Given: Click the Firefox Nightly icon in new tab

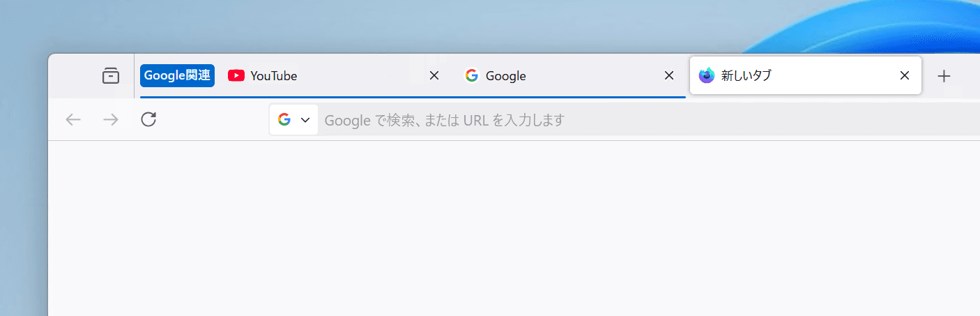Looking at the screenshot, I should tap(707, 75).
